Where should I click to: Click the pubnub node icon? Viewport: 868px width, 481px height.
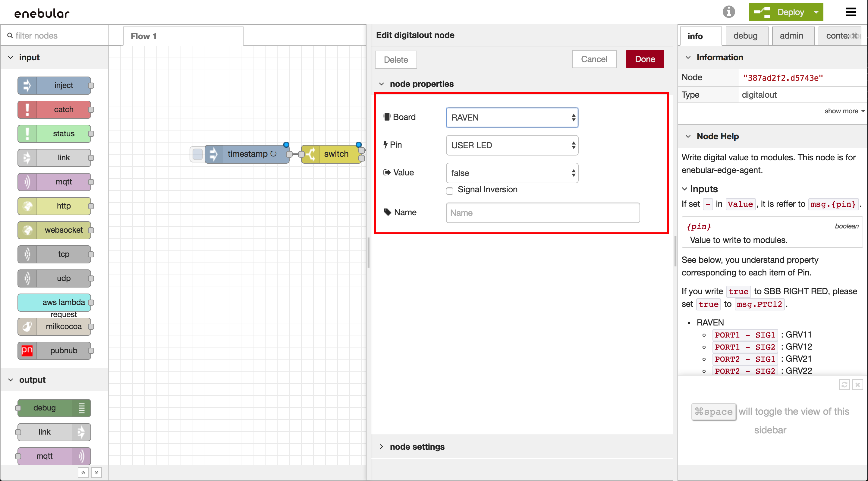[x=27, y=351]
